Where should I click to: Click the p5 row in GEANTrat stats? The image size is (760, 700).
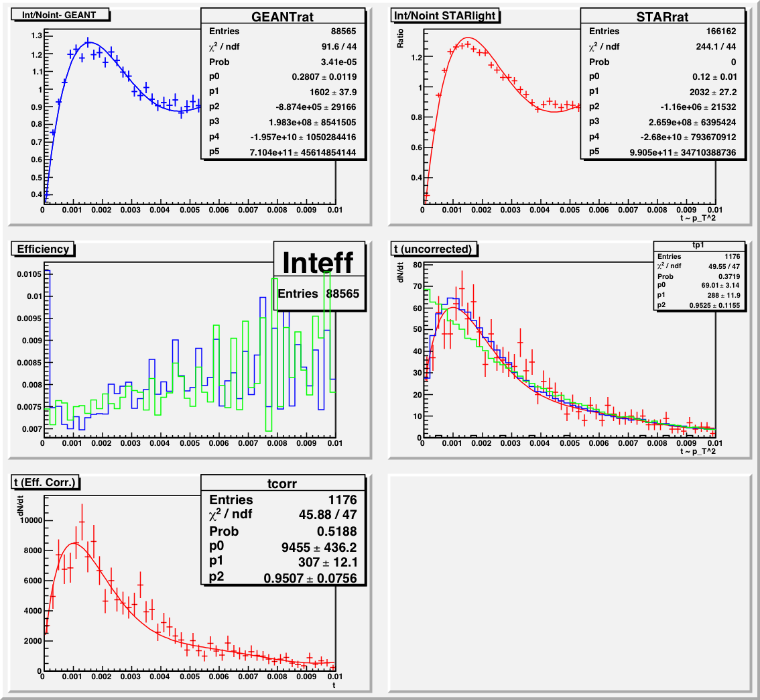(x=283, y=152)
